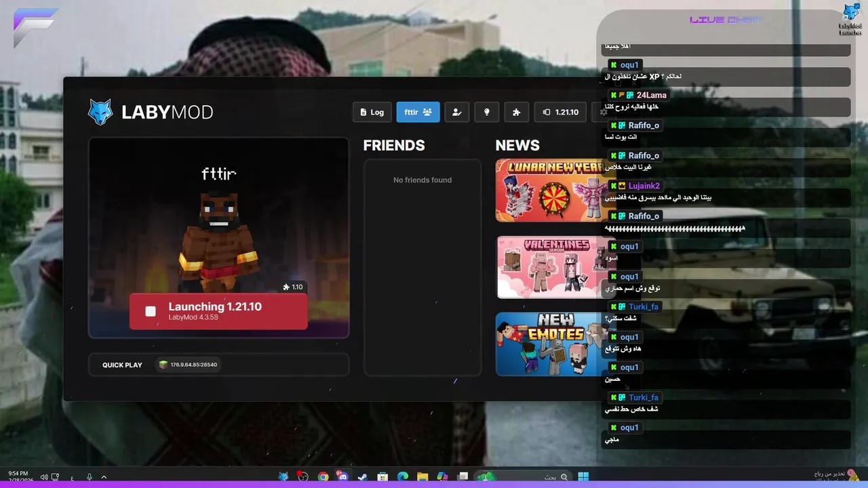Open File Explorer from the taskbar
Screen dimensions: 868x488
(422, 476)
